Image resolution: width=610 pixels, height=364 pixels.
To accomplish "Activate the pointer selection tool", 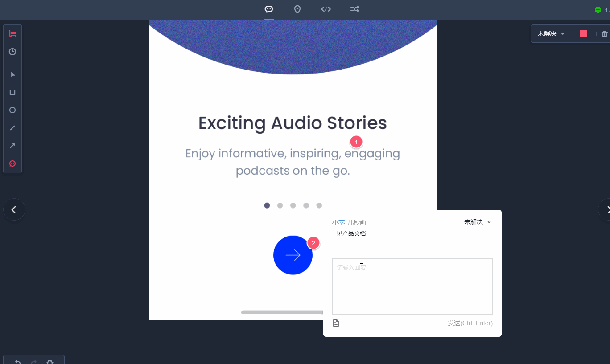I will tap(12, 74).
